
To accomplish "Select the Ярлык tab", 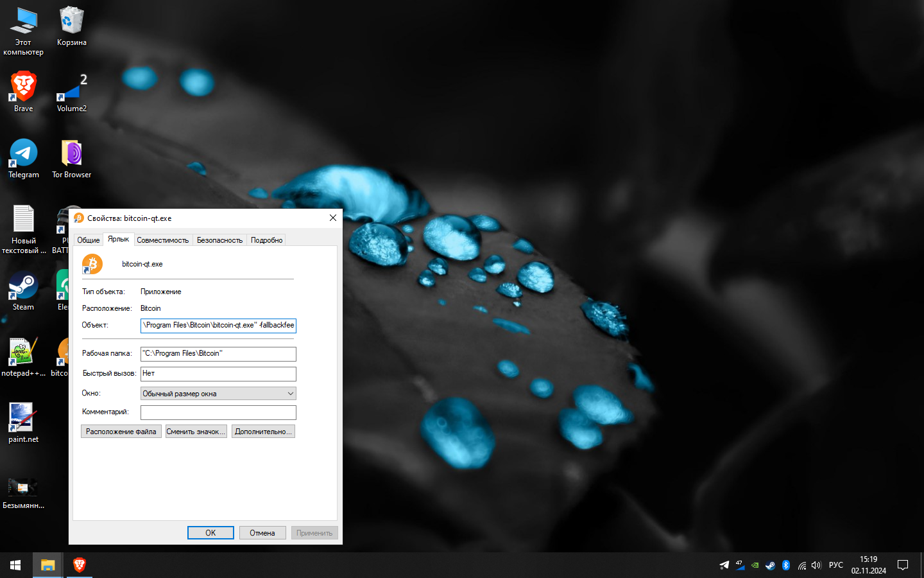I will click(x=118, y=239).
